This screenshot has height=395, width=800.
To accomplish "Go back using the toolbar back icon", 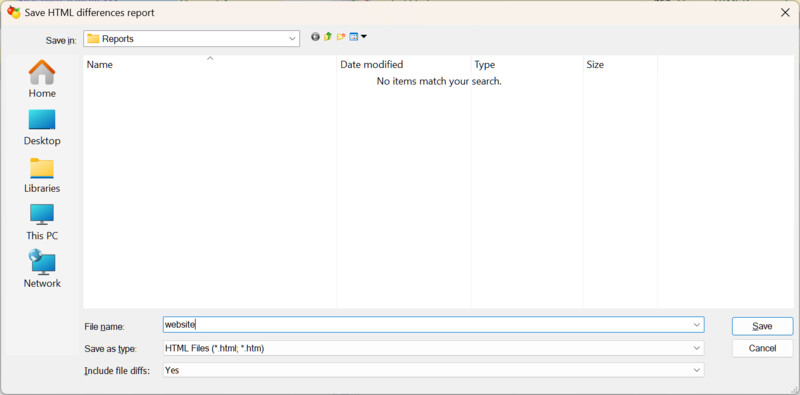I will 315,37.
